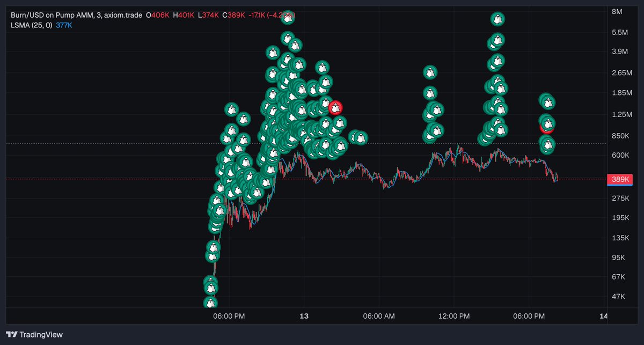Select the highest ghost marker at the 8M level
644x345 pixels.
(288, 17)
